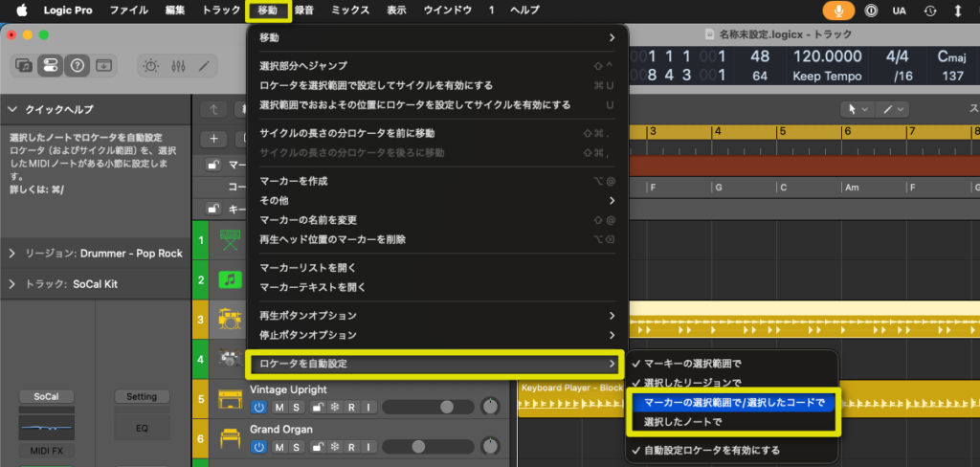Freeze the Vintage Upright track snowflake
980x467 pixels.
pyautogui.click(x=334, y=409)
